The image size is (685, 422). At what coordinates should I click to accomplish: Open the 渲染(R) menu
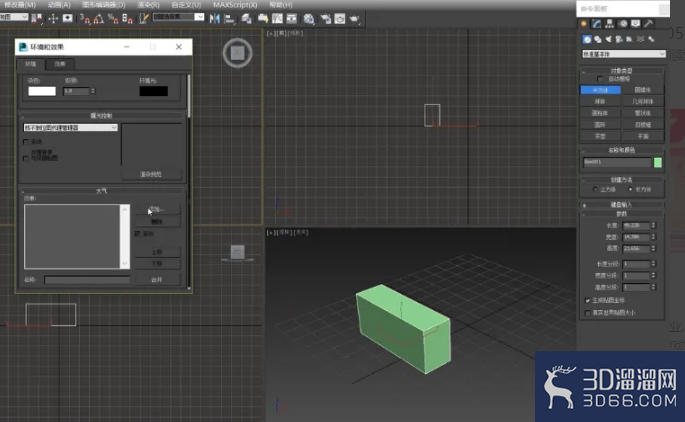coord(149,5)
